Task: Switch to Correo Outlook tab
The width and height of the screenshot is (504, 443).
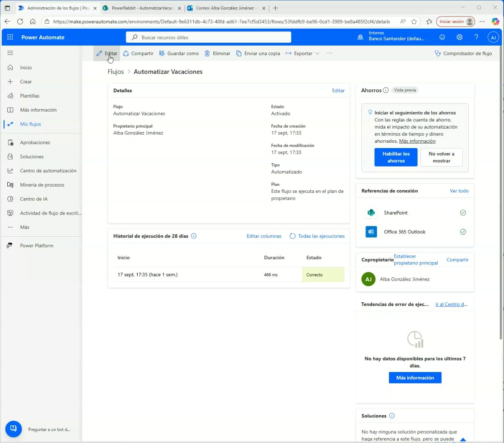Action: [226, 8]
